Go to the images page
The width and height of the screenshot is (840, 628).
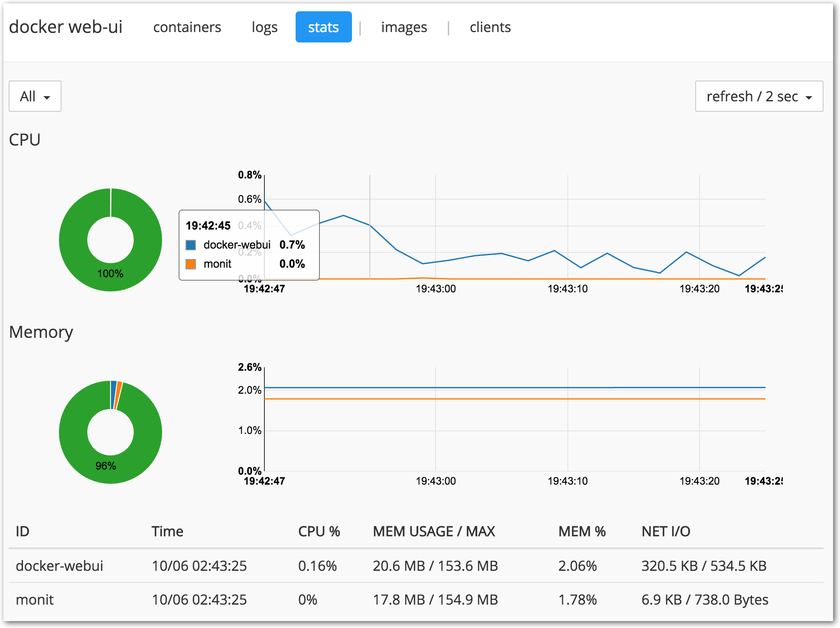(404, 27)
